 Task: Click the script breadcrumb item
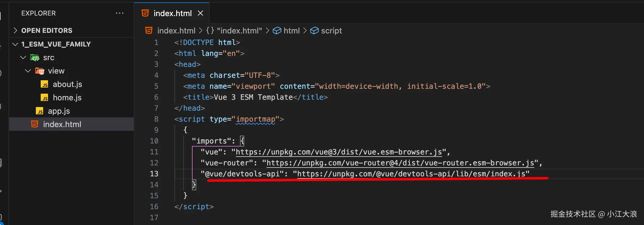click(331, 31)
